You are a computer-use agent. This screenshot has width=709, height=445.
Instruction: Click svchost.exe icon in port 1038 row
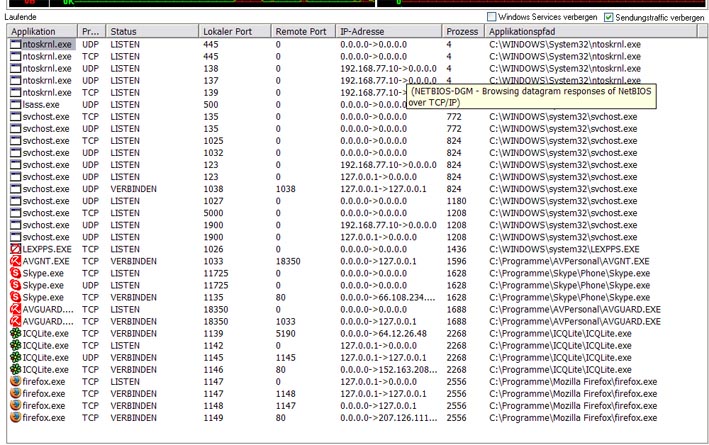click(x=15, y=189)
